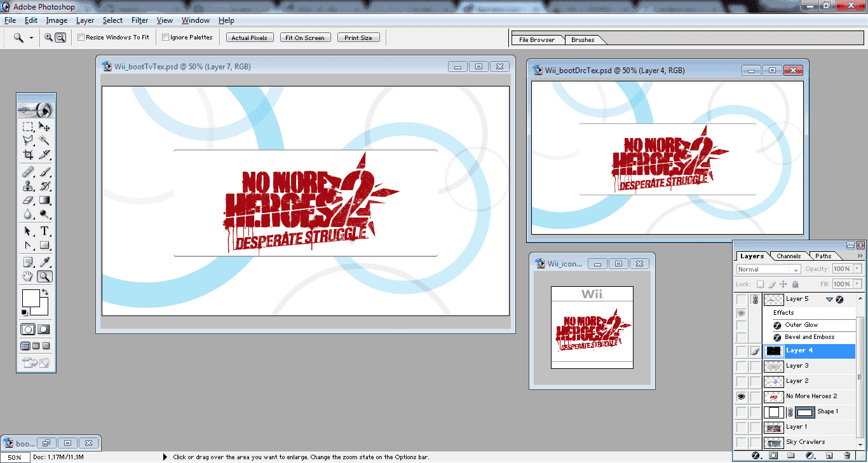Select the Healing Brush tool
The image size is (868, 463).
28,172
